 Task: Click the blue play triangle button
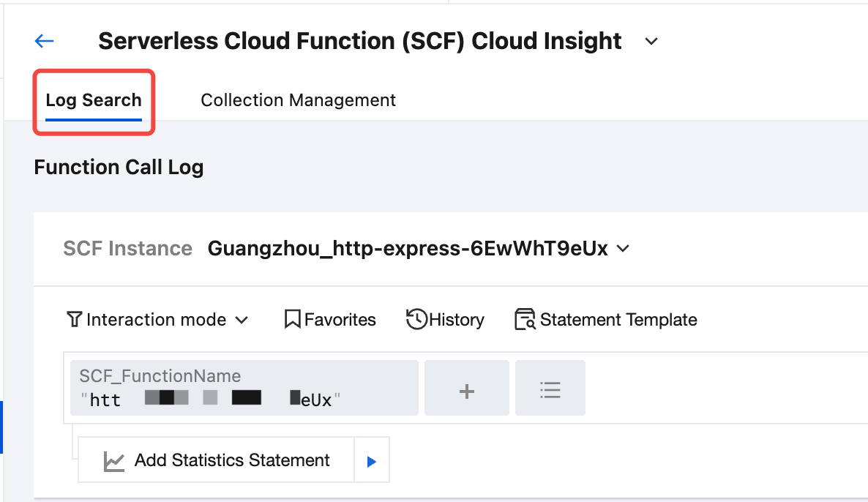click(371, 461)
